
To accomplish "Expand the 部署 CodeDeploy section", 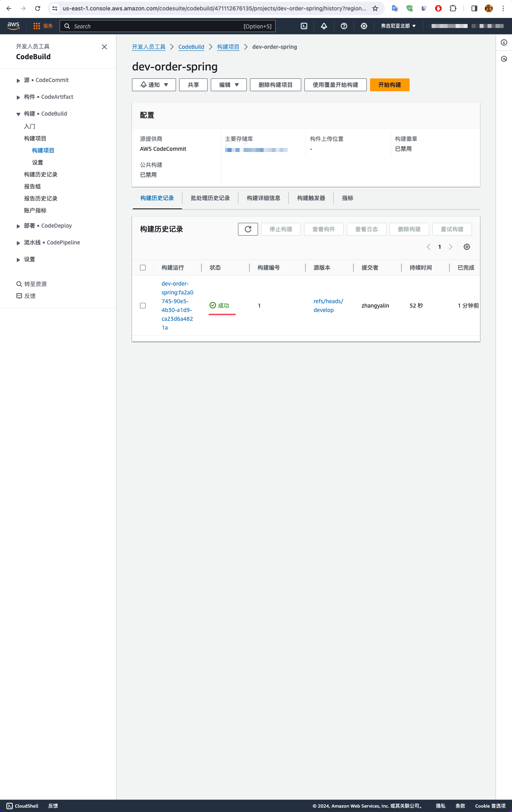I will click(x=18, y=226).
